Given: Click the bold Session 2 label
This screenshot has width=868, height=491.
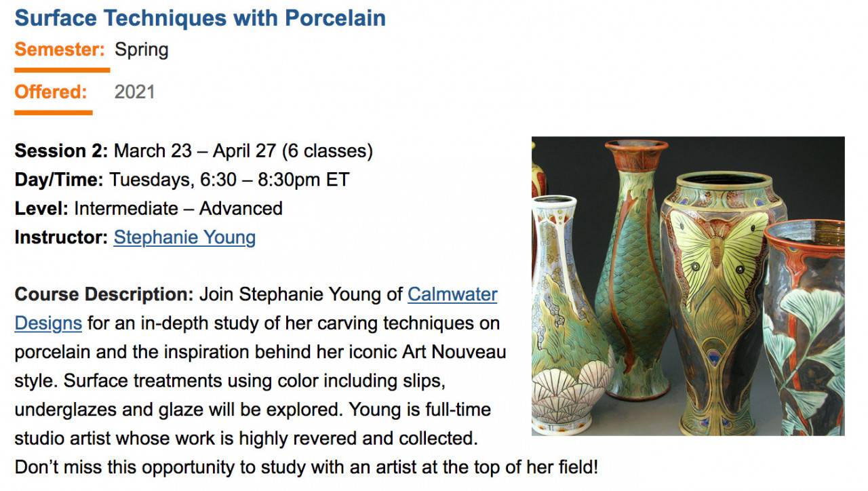Looking at the screenshot, I should [x=61, y=151].
